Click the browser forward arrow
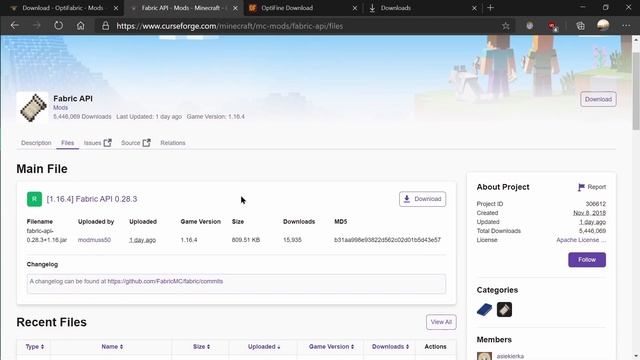The width and height of the screenshot is (640, 360). pos(37,26)
